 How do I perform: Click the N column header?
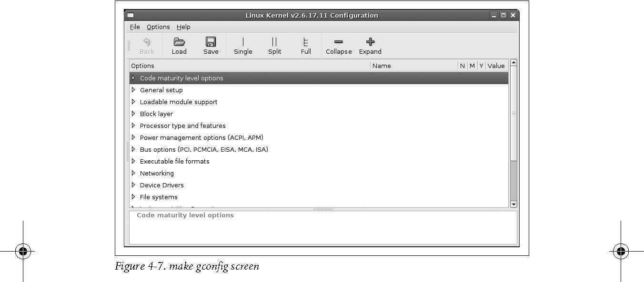coord(462,66)
